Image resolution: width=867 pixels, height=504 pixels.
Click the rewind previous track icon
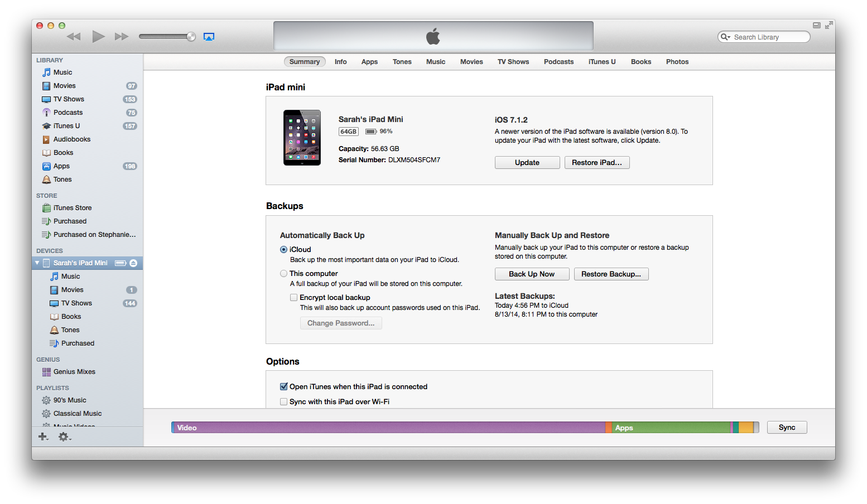(74, 37)
